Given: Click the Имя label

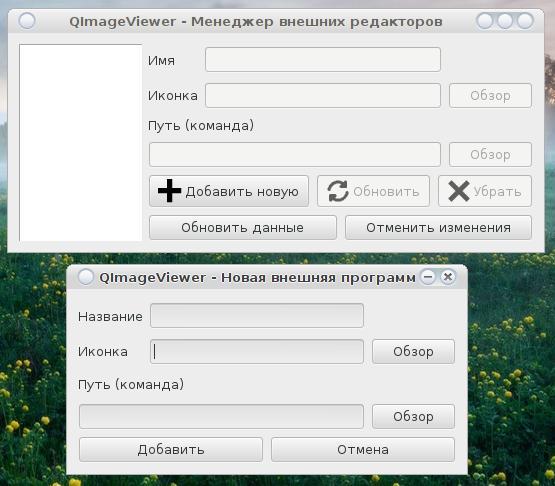Looking at the screenshot, I should tap(161, 61).
